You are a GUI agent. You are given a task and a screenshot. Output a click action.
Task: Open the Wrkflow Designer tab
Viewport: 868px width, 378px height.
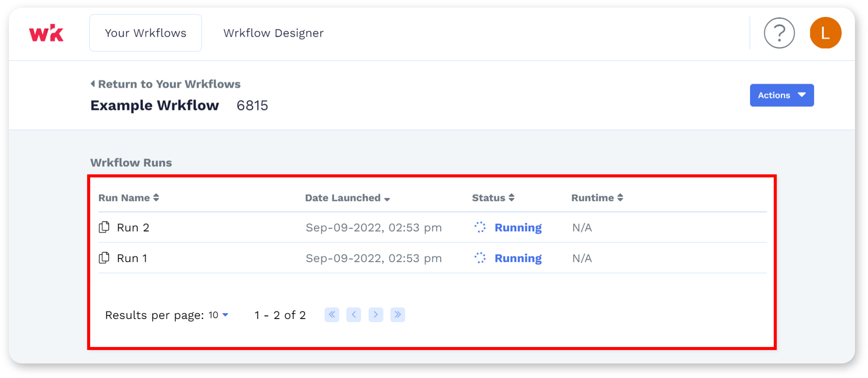click(273, 33)
